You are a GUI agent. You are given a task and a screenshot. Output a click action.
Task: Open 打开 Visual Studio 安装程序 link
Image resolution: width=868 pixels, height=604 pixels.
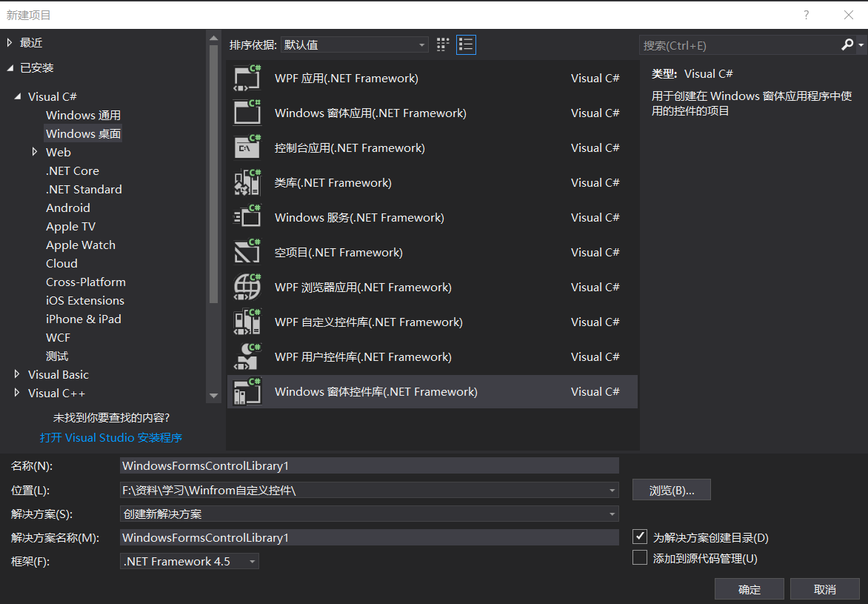pos(110,437)
